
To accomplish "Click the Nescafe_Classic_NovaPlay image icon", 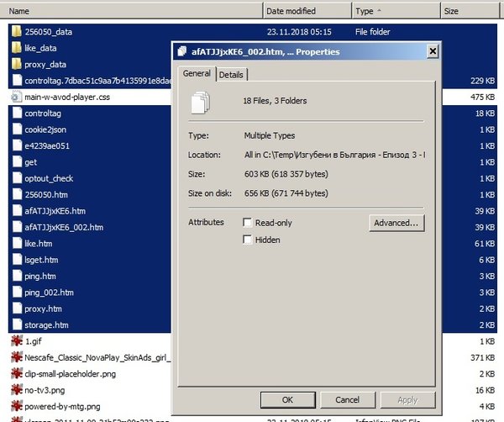I will coord(17,357).
